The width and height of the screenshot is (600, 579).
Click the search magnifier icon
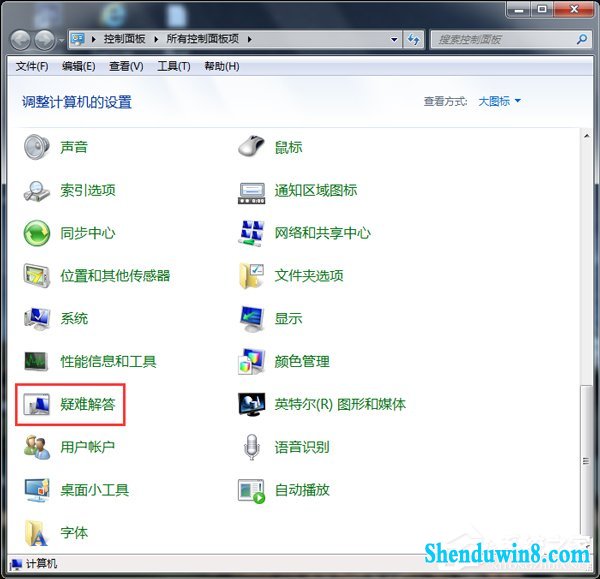582,39
